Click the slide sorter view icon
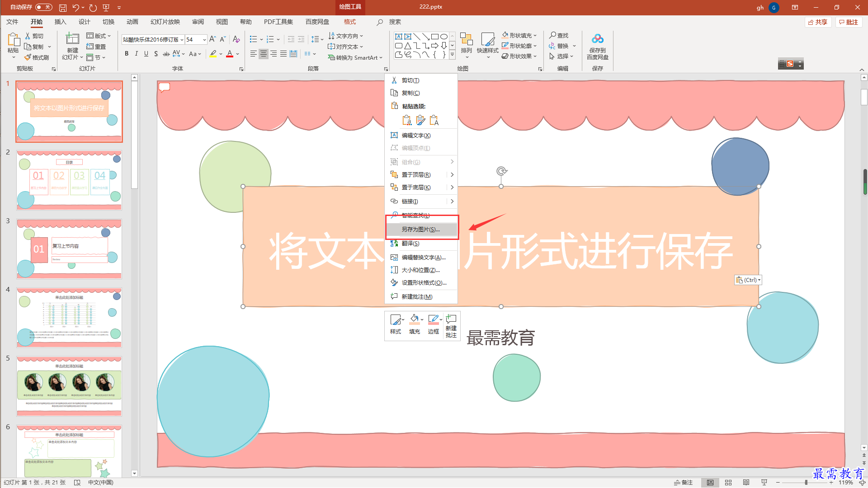 (x=728, y=483)
